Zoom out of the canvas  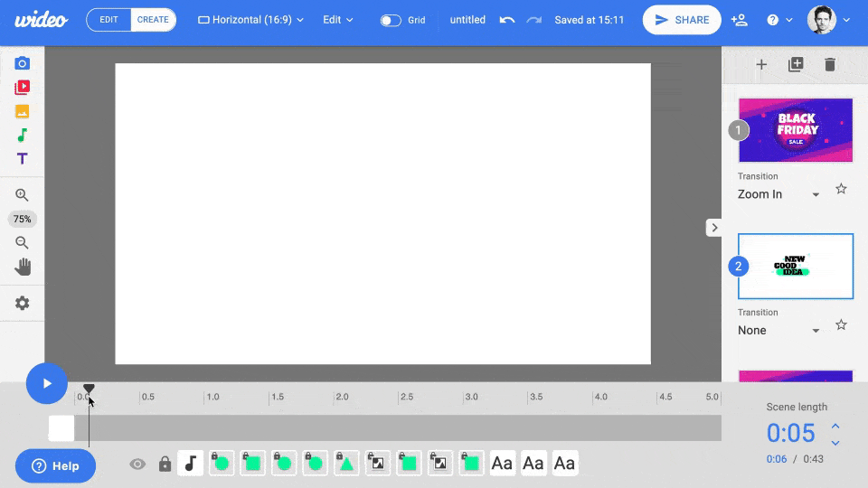coord(22,242)
